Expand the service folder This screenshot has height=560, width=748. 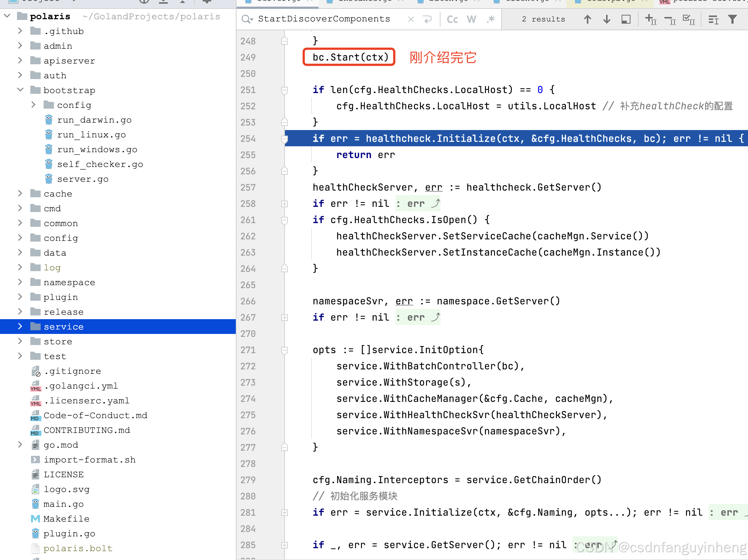20,327
